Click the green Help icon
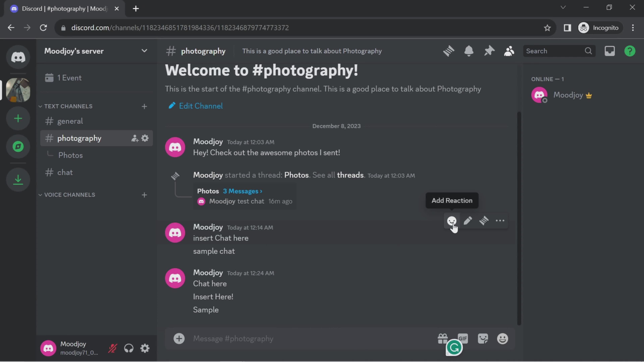The height and width of the screenshot is (362, 644). pyautogui.click(x=630, y=51)
